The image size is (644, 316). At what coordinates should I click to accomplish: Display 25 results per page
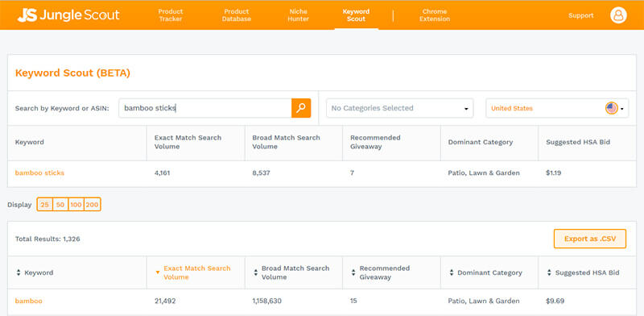(45, 205)
